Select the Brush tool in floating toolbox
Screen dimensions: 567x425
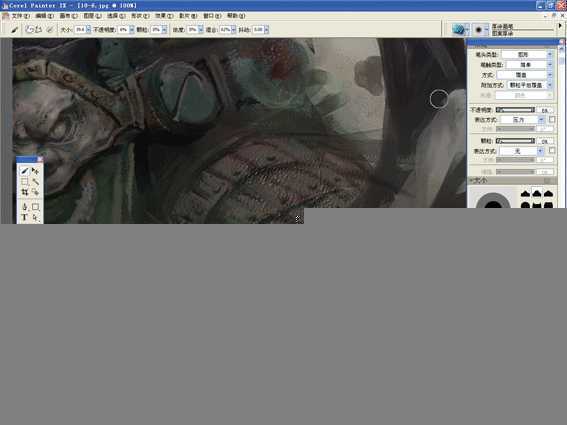point(25,171)
